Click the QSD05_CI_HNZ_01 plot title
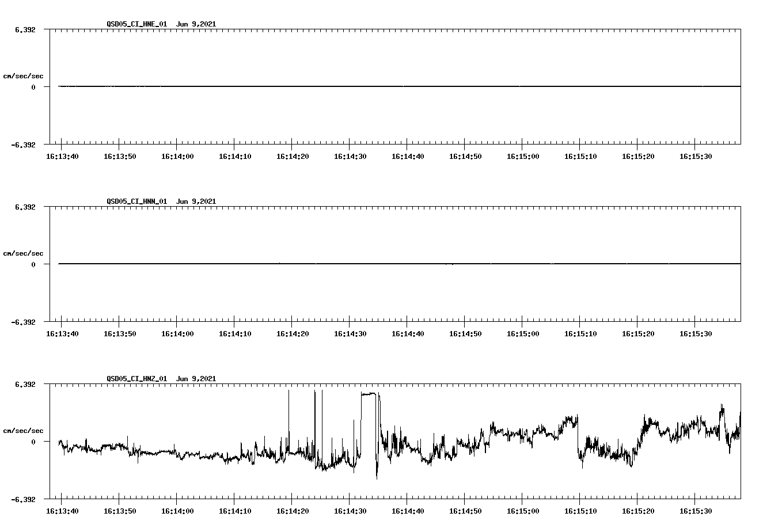 click(x=161, y=379)
